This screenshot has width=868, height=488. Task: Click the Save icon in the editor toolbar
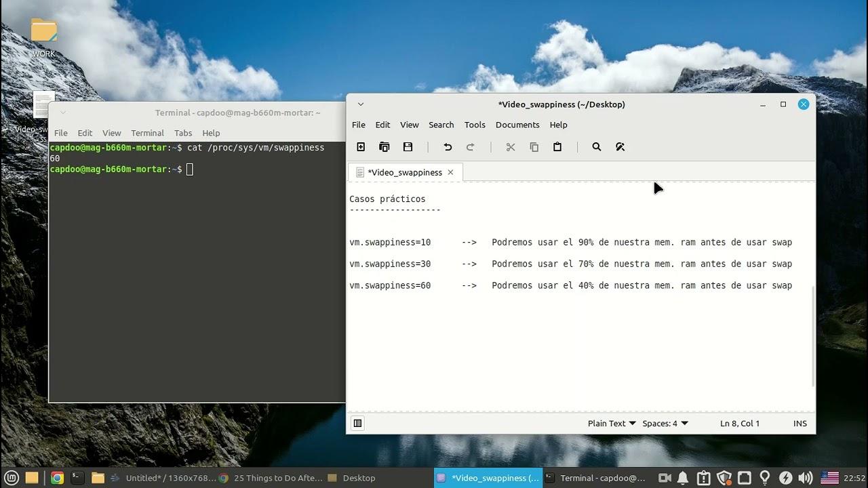pyautogui.click(x=408, y=147)
